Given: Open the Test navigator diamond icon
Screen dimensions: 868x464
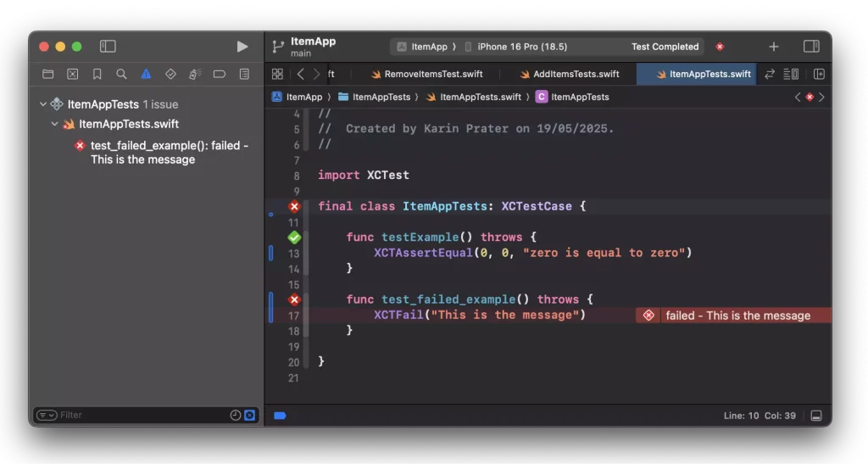Looking at the screenshot, I should coord(170,75).
